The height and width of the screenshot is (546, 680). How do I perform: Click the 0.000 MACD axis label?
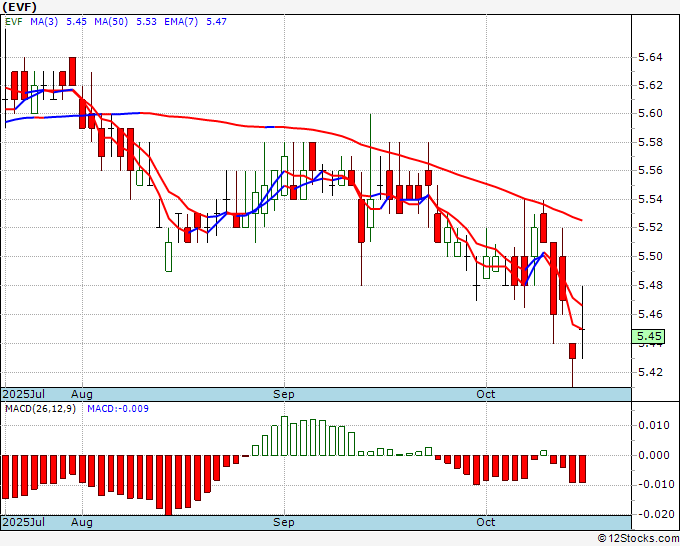[654, 455]
